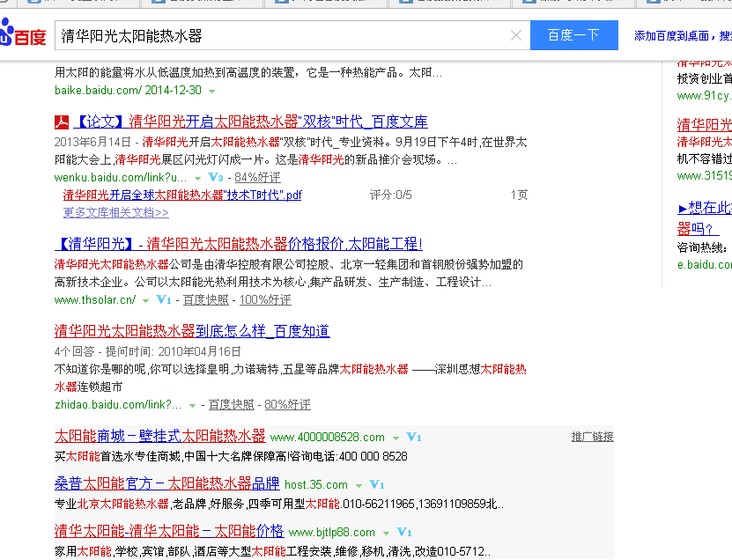
Task: Open the 技术T时代.pdf document link
Action: click(x=181, y=195)
